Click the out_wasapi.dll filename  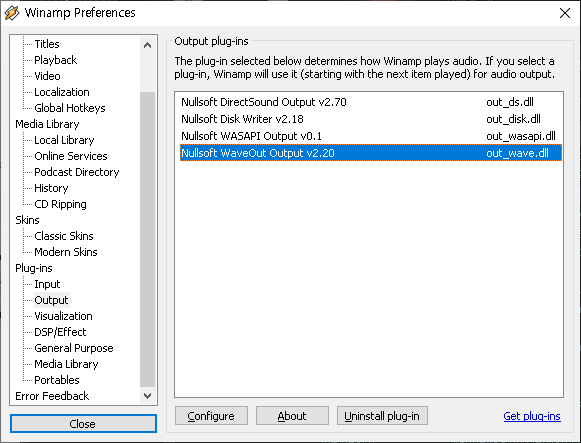[x=521, y=136]
